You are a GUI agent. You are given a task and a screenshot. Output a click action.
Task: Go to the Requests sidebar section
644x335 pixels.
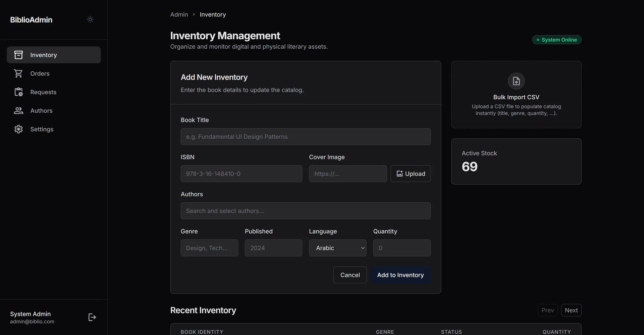[x=54, y=92]
